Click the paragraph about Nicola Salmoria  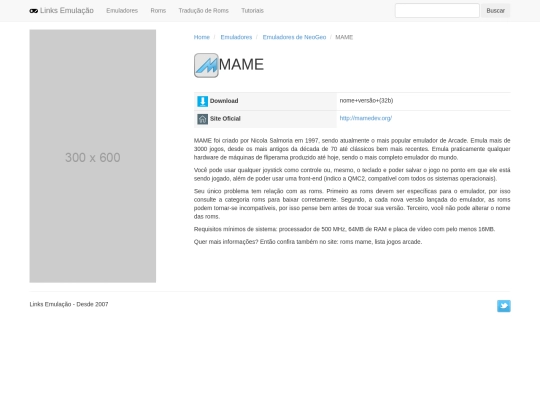click(352, 149)
